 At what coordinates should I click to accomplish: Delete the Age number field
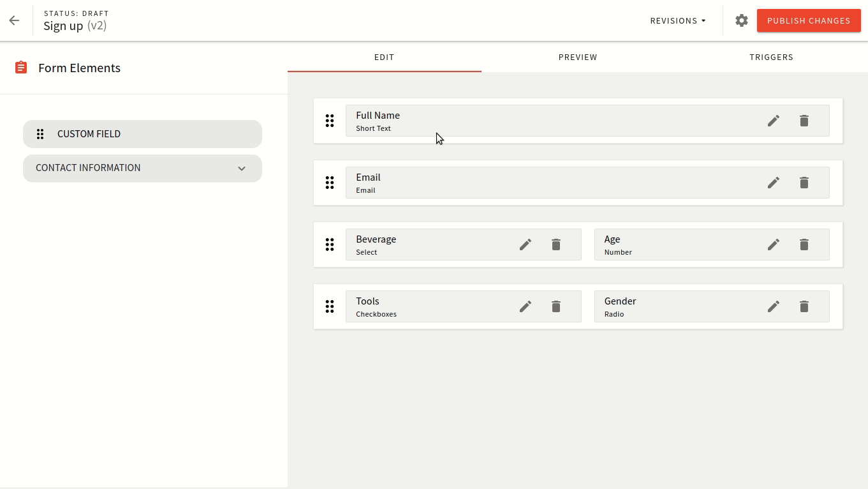804,244
